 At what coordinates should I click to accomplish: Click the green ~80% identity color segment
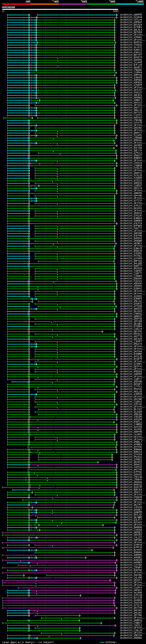tap(101, 4)
